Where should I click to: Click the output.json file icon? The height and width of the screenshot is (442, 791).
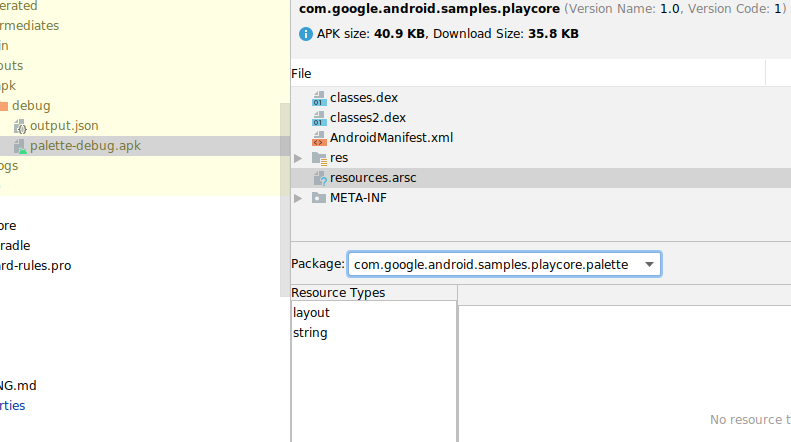click(x=20, y=126)
